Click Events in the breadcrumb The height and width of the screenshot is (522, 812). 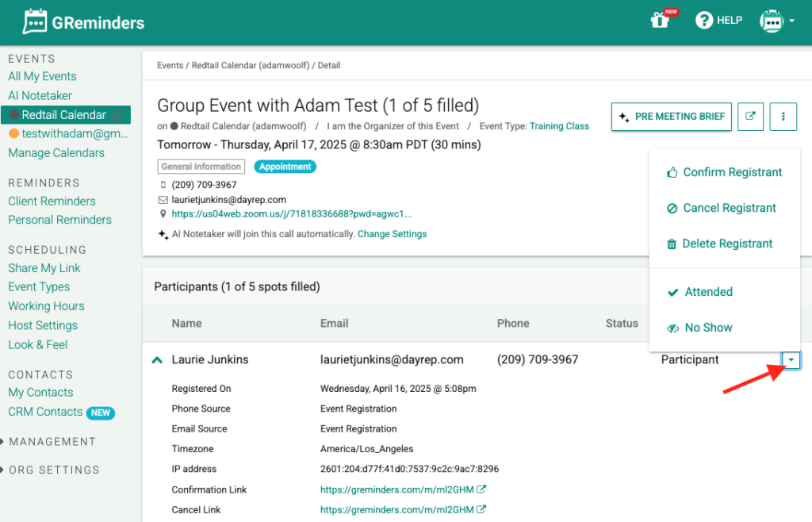[x=170, y=65]
